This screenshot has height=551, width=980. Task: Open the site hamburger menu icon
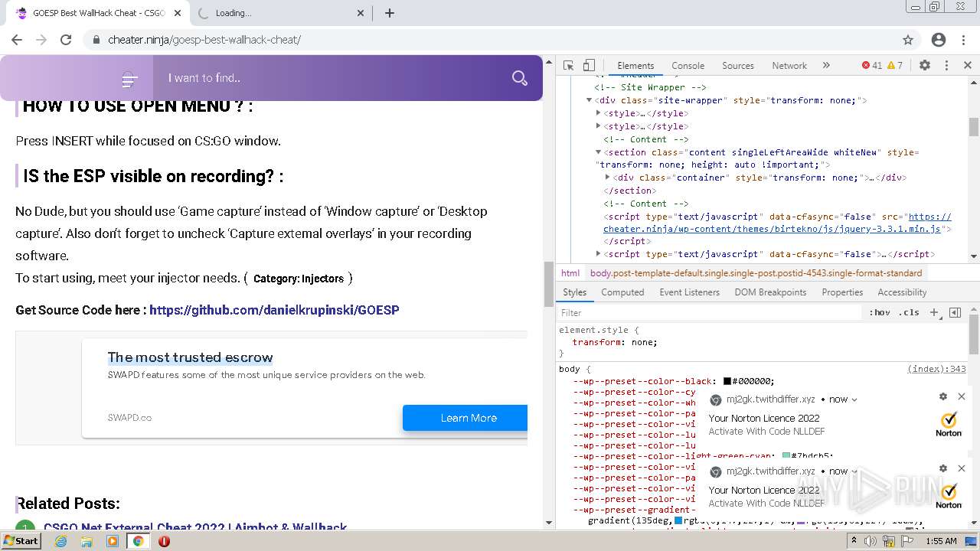coord(129,79)
